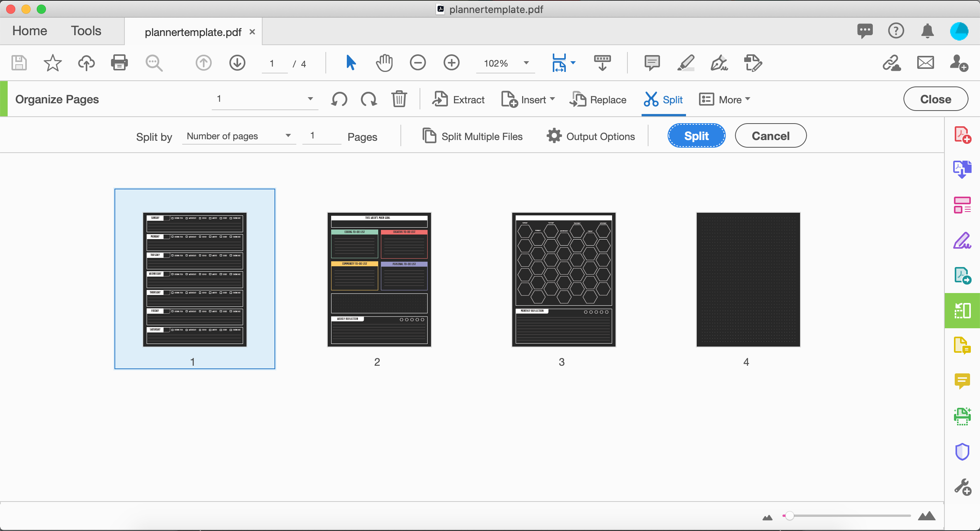Open Create PDF sidebar tool
The width and height of the screenshot is (980, 531).
click(x=962, y=135)
